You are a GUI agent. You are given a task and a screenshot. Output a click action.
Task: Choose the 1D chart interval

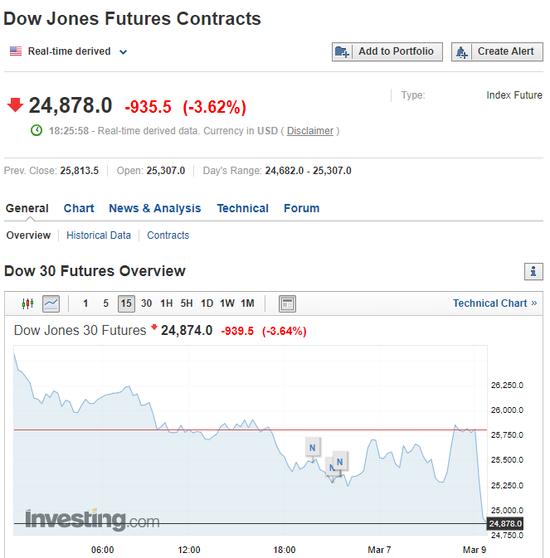click(x=207, y=304)
